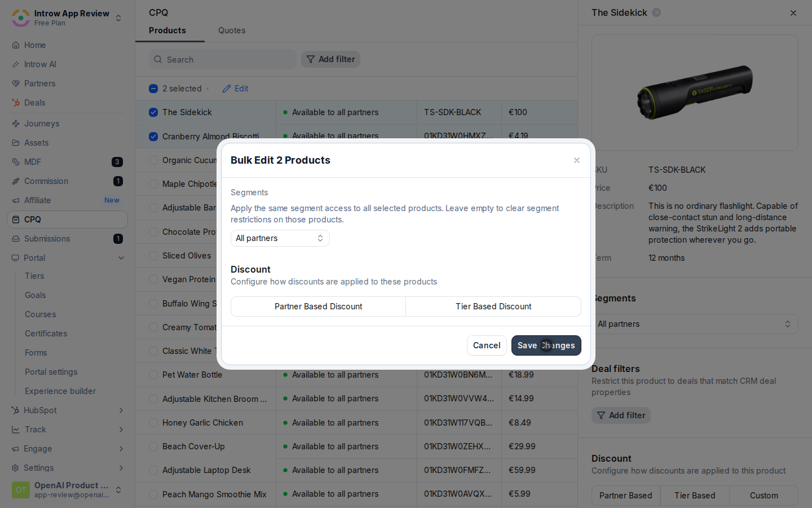Click the Cancel button
The height and width of the screenshot is (508, 812).
pos(487,345)
